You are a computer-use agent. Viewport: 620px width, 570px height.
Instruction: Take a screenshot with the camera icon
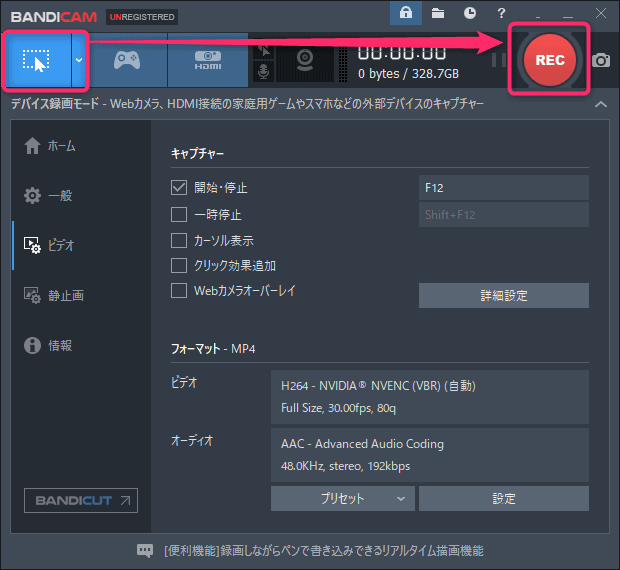coord(600,60)
